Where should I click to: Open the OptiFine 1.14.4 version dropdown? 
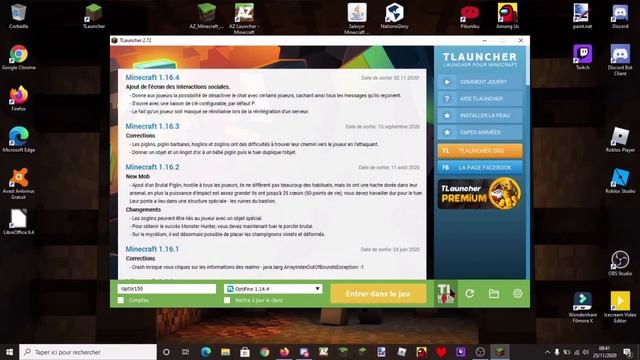click(x=273, y=289)
